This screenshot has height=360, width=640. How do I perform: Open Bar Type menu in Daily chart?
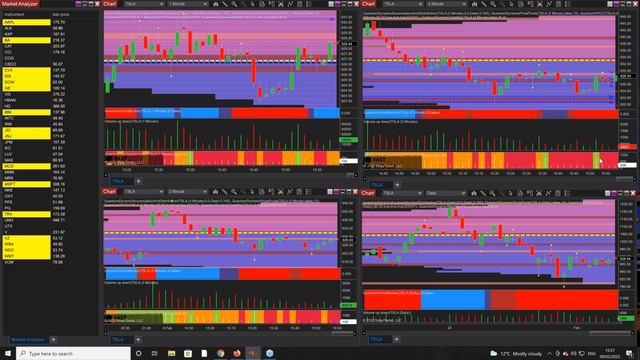(x=474, y=193)
